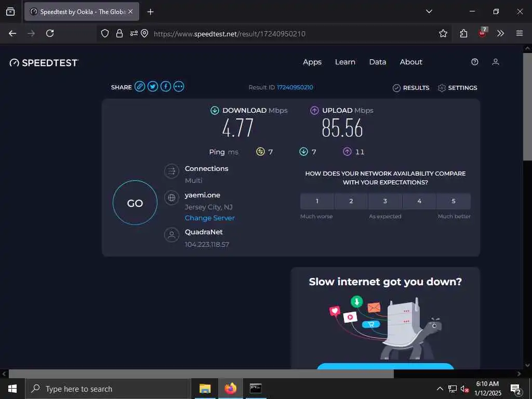Start test with GO button
This screenshot has width=532, height=399.
(135, 203)
